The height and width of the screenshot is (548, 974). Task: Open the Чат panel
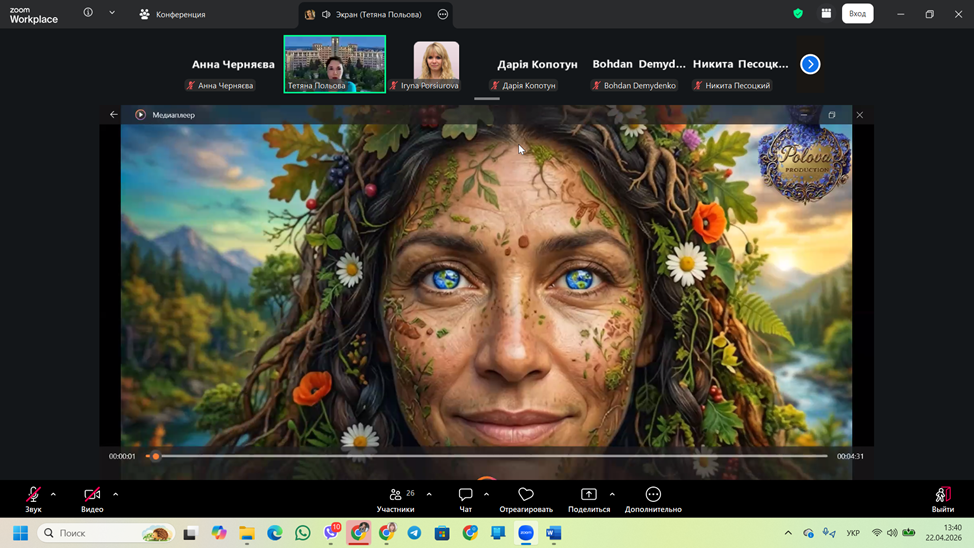(465, 500)
